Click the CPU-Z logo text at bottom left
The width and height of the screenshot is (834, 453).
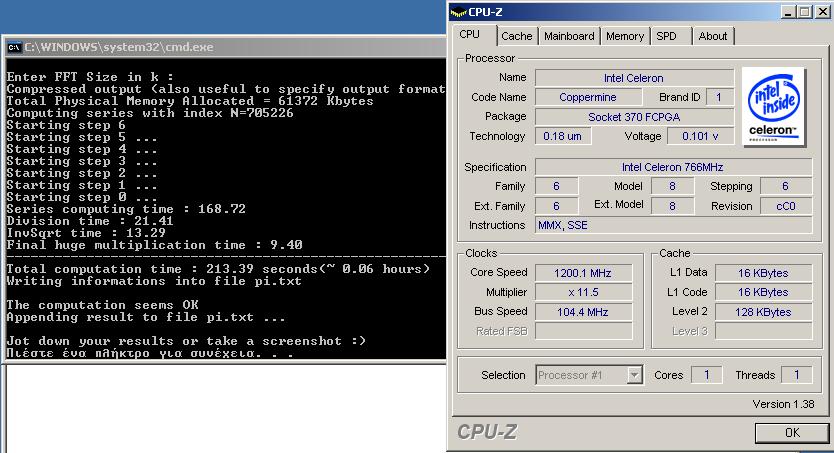pyautogui.click(x=487, y=432)
